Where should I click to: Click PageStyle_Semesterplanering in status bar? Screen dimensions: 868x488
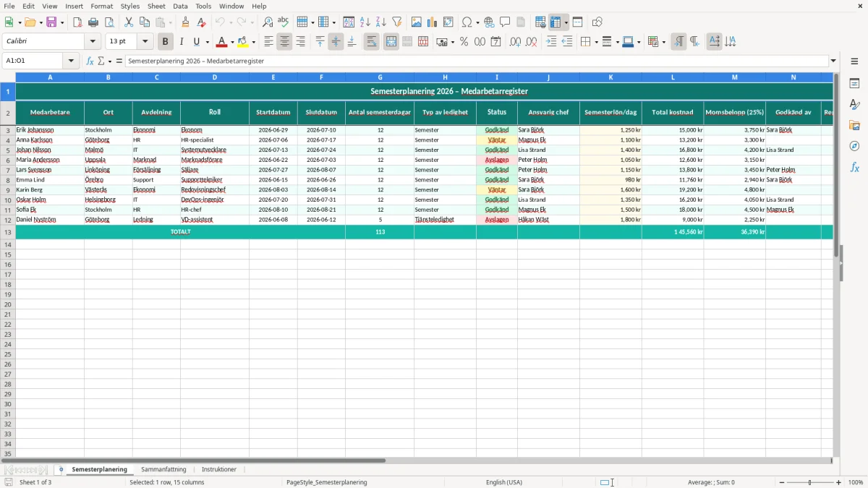tap(327, 482)
